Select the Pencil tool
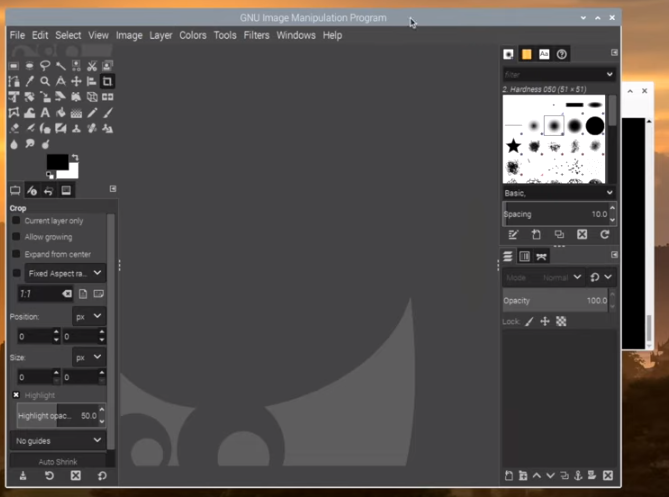 pyautogui.click(x=92, y=113)
